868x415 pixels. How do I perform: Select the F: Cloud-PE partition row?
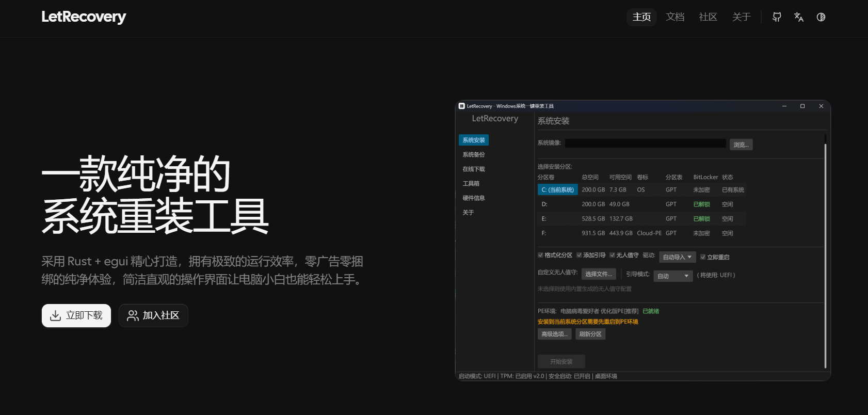(x=642, y=233)
